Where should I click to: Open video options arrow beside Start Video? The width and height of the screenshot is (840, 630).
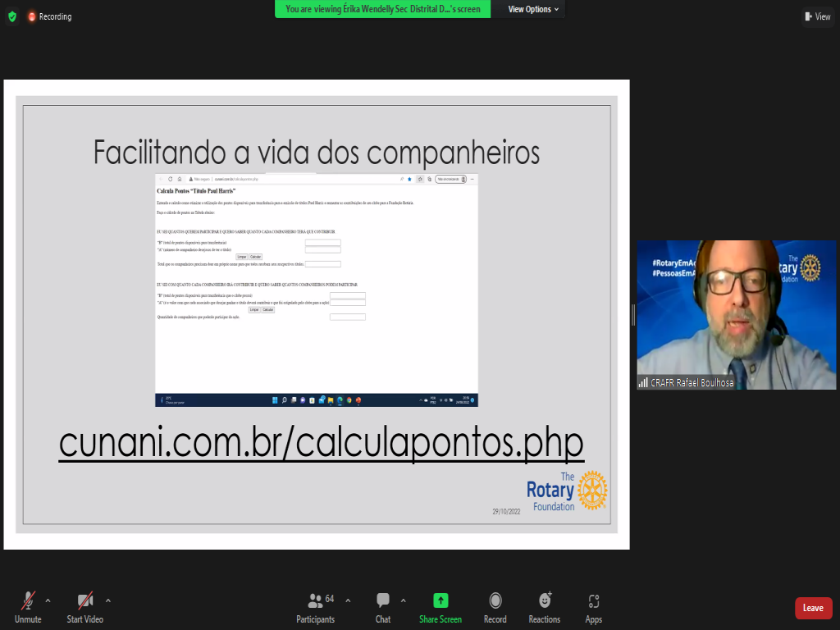108,600
